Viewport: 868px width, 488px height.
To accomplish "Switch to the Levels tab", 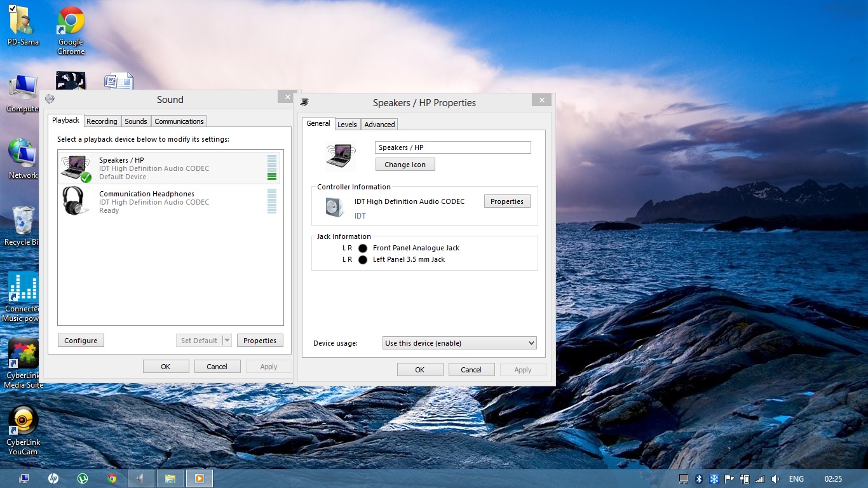I will pyautogui.click(x=347, y=125).
